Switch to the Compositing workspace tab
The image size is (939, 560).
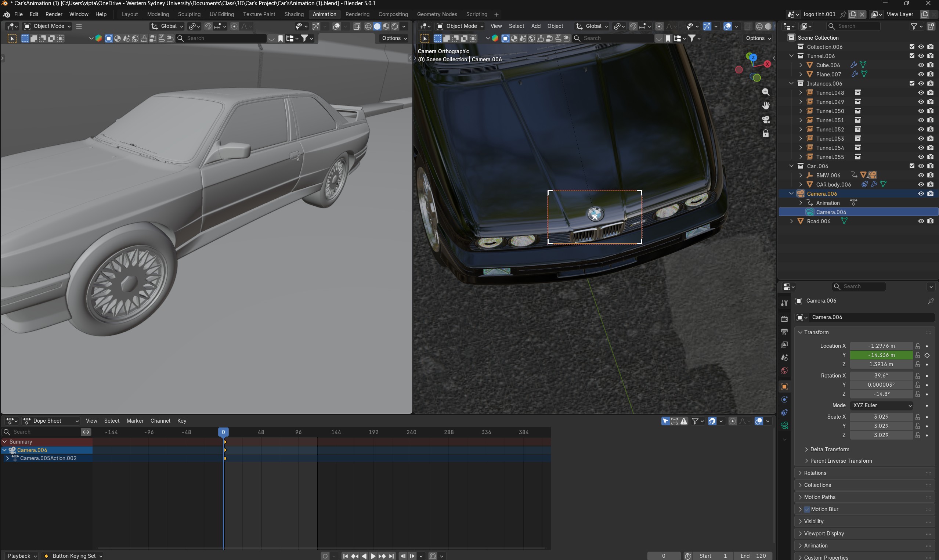click(x=393, y=14)
